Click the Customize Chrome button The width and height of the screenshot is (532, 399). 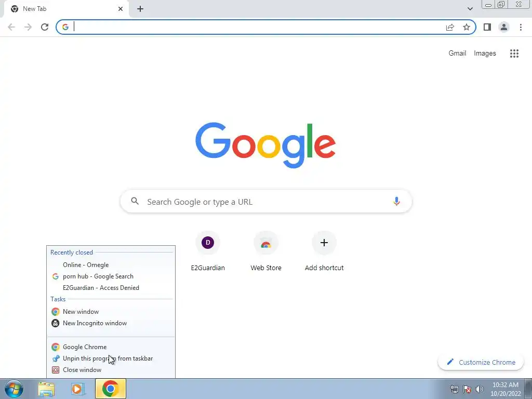click(x=481, y=362)
